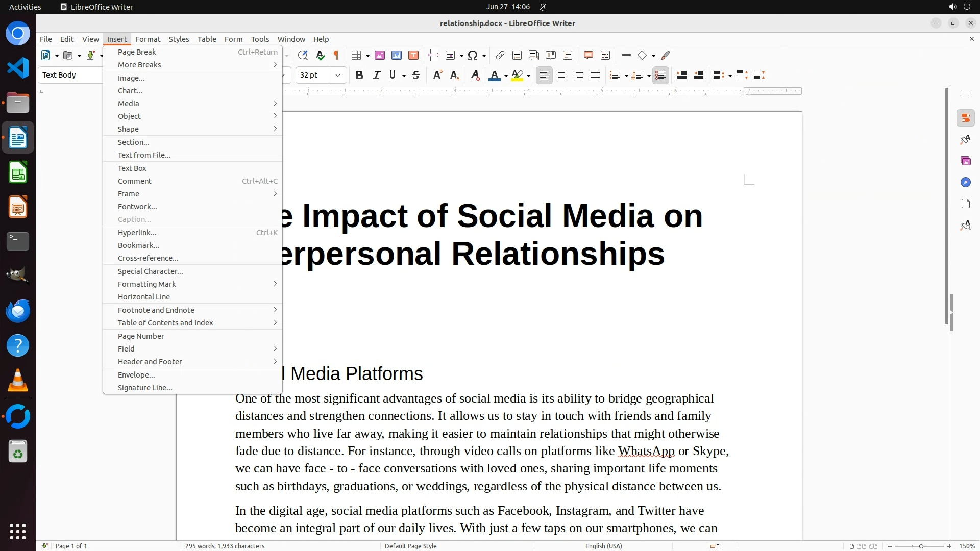The width and height of the screenshot is (980, 551).
Task: Click Special Character... menu entry
Action: pyautogui.click(x=150, y=271)
